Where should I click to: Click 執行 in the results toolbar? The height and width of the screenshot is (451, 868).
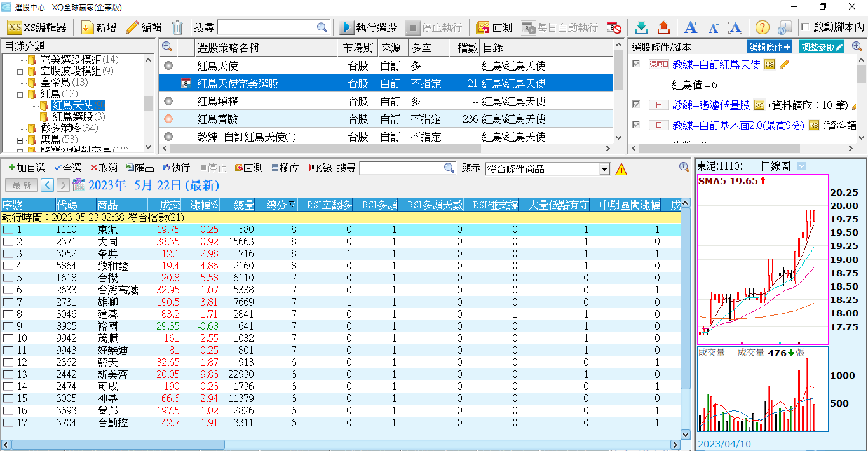pos(177,168)
